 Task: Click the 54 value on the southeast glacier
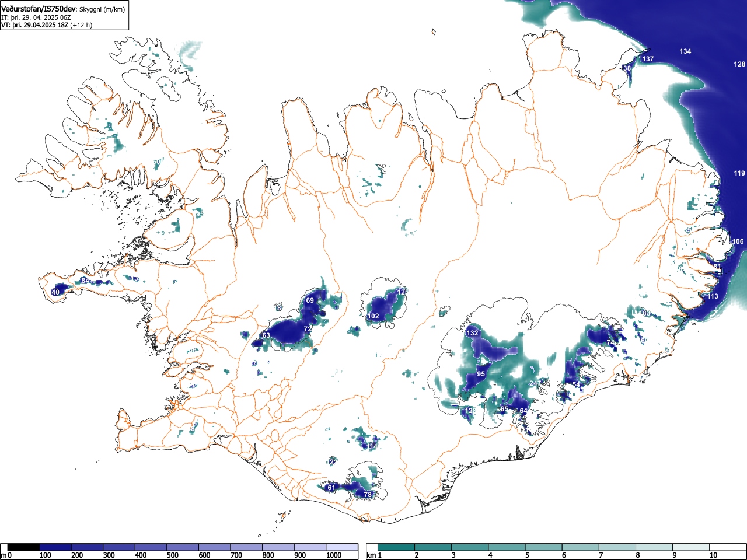click(x=576, y=384)
